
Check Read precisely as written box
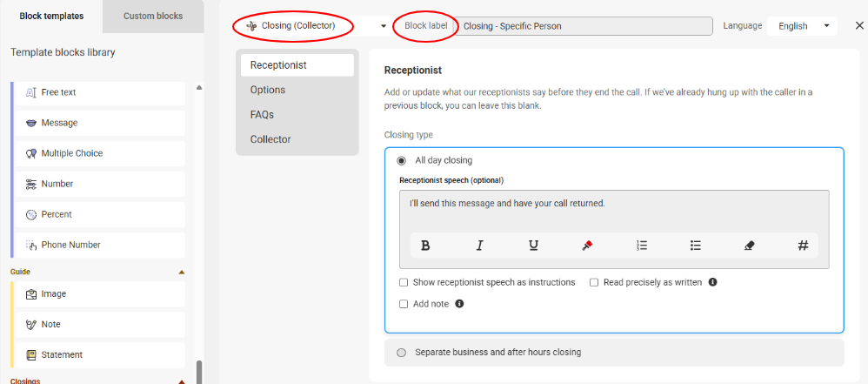coord(594,283)
